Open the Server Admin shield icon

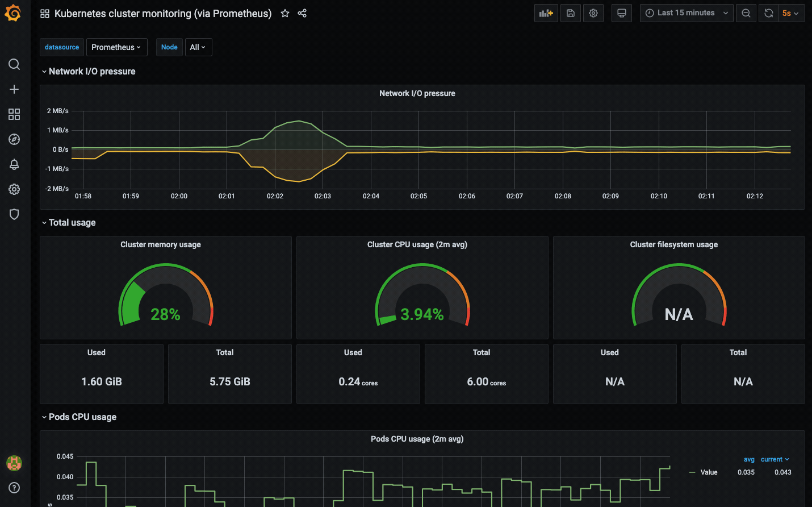pos(14,214)
